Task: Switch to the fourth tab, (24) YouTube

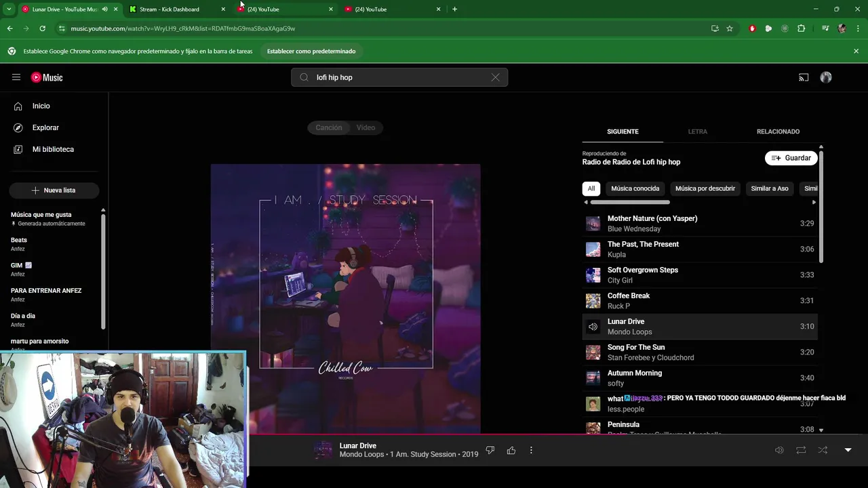Action: [x=393, y=9]
